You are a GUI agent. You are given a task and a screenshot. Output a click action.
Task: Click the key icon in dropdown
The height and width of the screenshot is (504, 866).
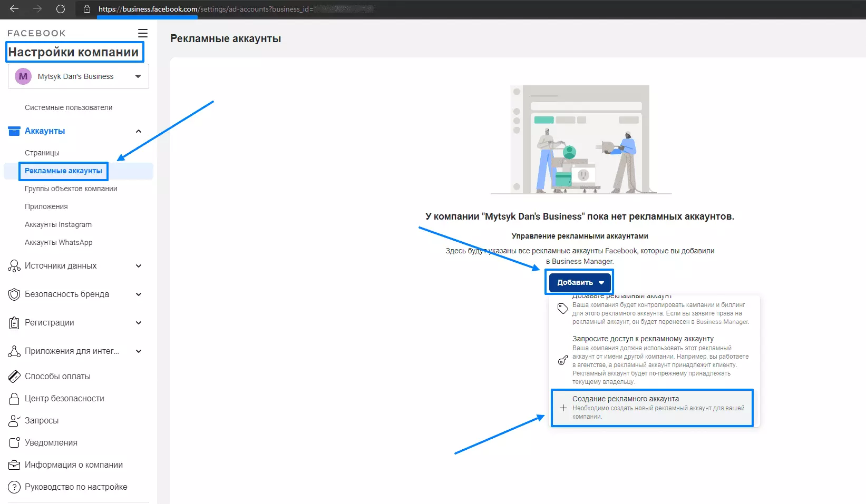coord(563,360)
